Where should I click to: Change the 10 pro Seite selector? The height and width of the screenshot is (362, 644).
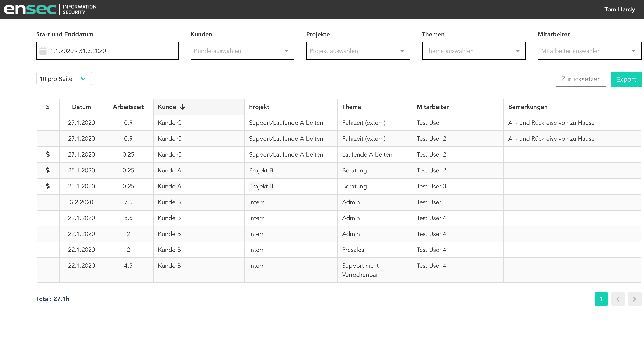click(x=64, y=79)
